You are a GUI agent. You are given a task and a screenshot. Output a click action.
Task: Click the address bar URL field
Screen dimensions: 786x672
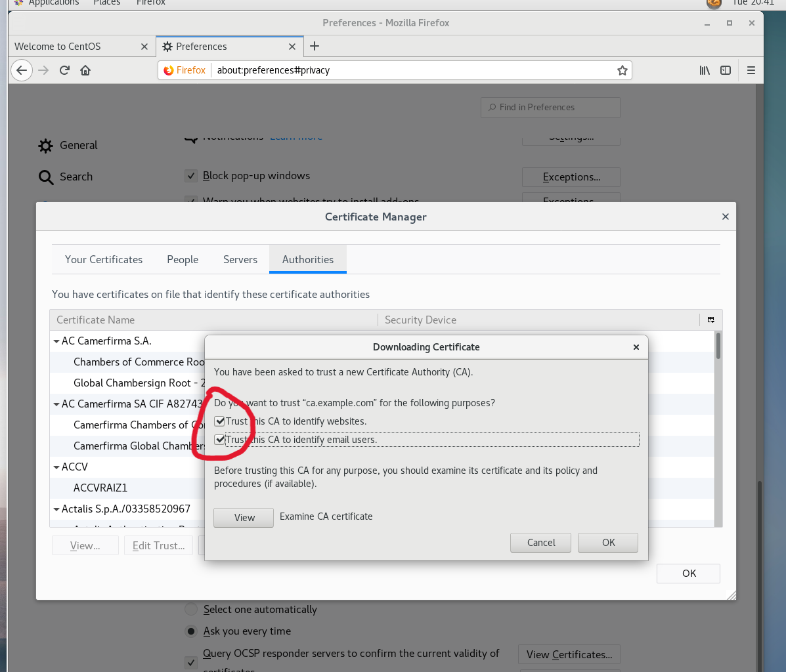tap(414, 70)
